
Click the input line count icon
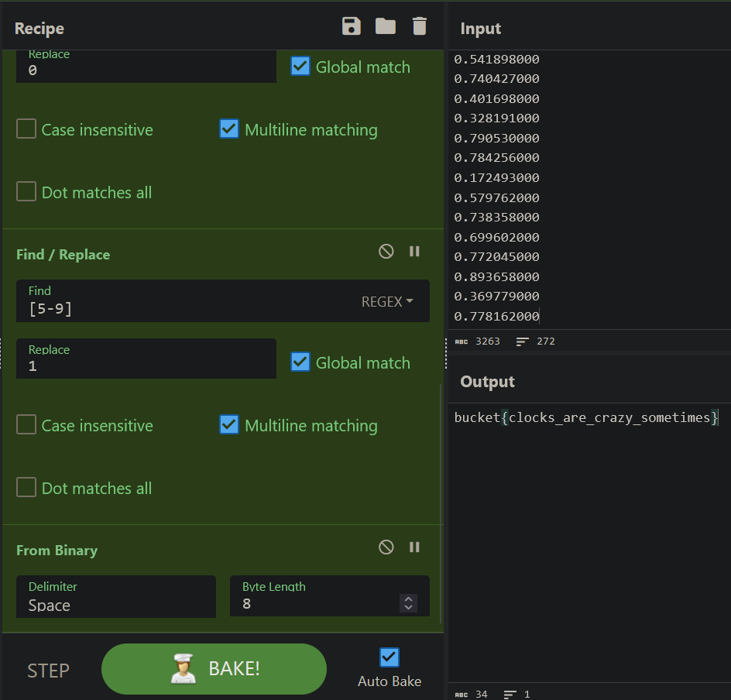coord(522,341)
